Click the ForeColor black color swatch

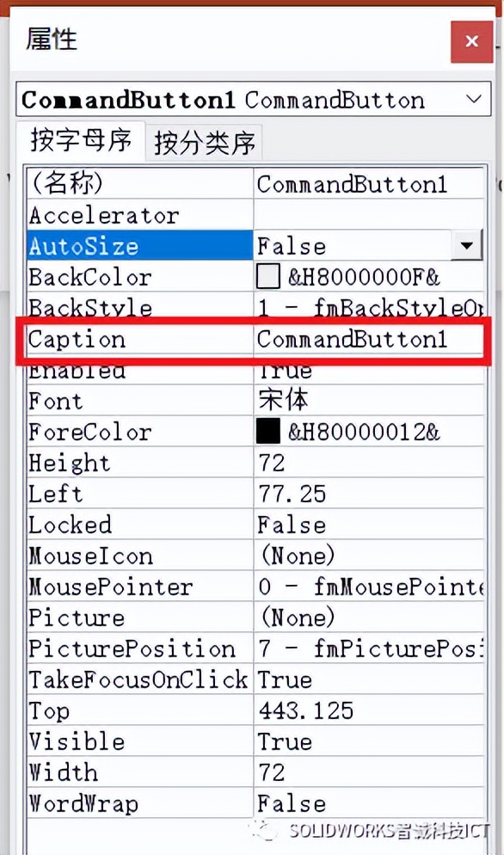(x=268, y=432)
